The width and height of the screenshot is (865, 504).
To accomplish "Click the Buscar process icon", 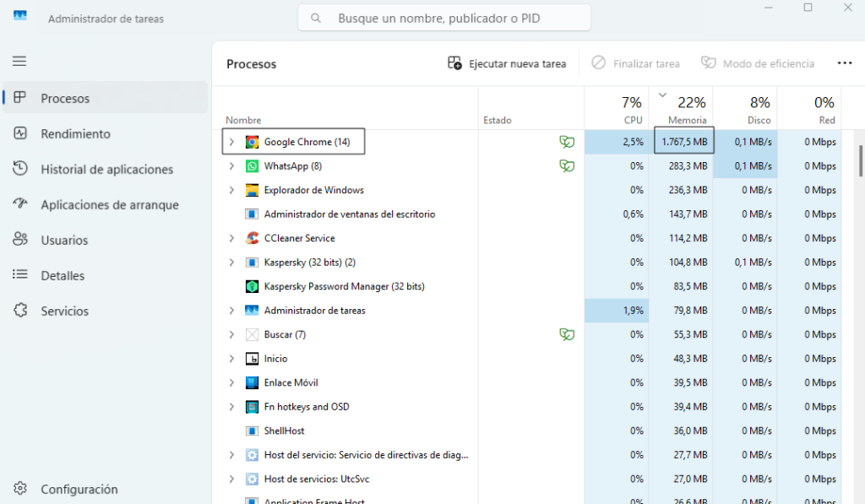I will (252, 334).
